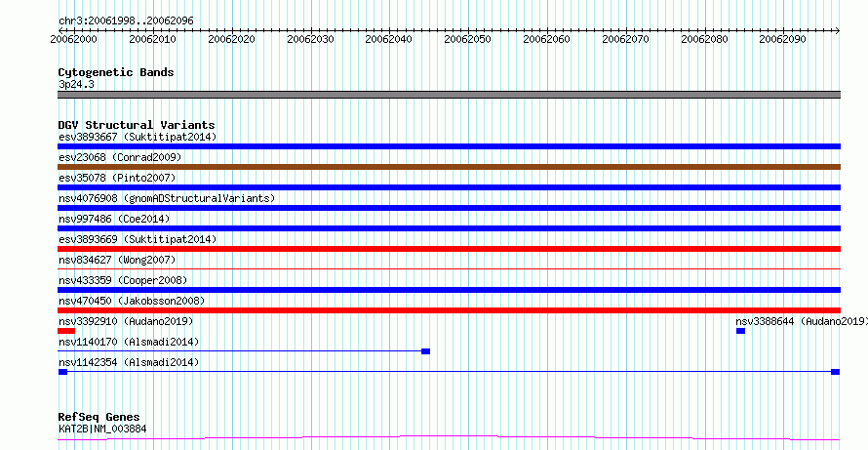The image size is (868, 450).
Task: Click the nsv470450 (Jakobsson2008) label
Action: pyautogui.click(x=132, y=301)
